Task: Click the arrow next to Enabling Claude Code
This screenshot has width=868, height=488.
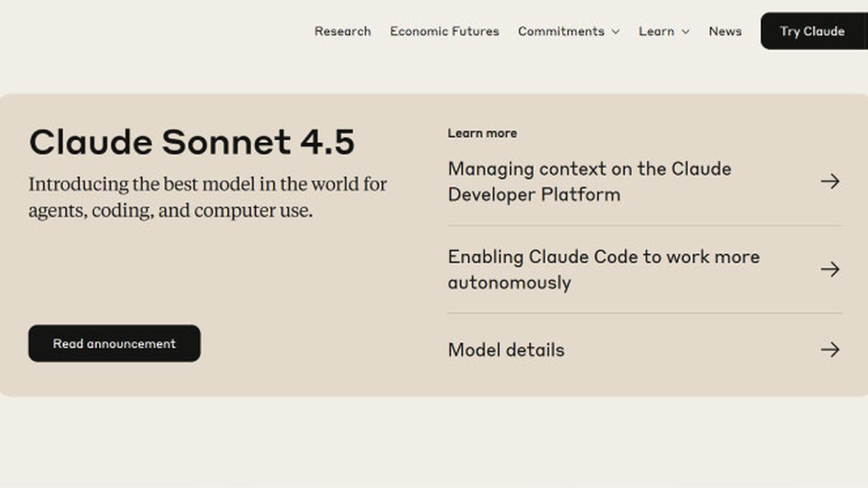Action: [830, 269]
